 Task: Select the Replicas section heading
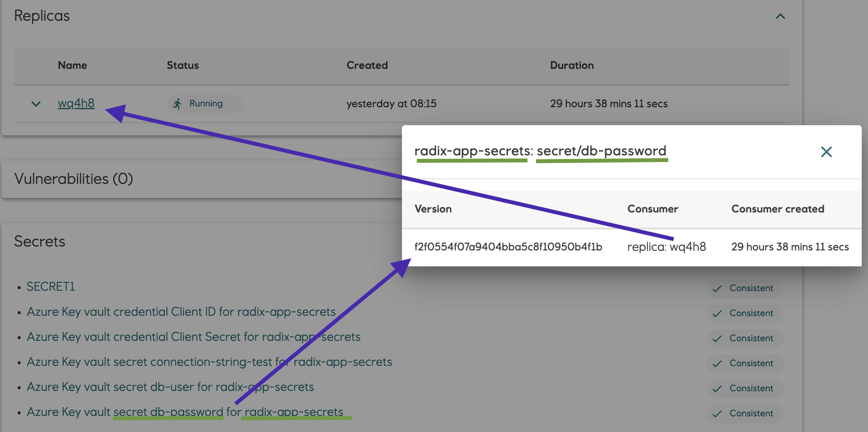(x=42, y=16)
